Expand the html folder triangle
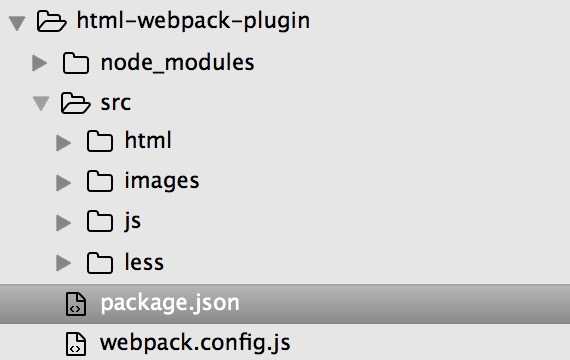The width and height of the screenshot is (570, 360). click(x=64, y=143)
